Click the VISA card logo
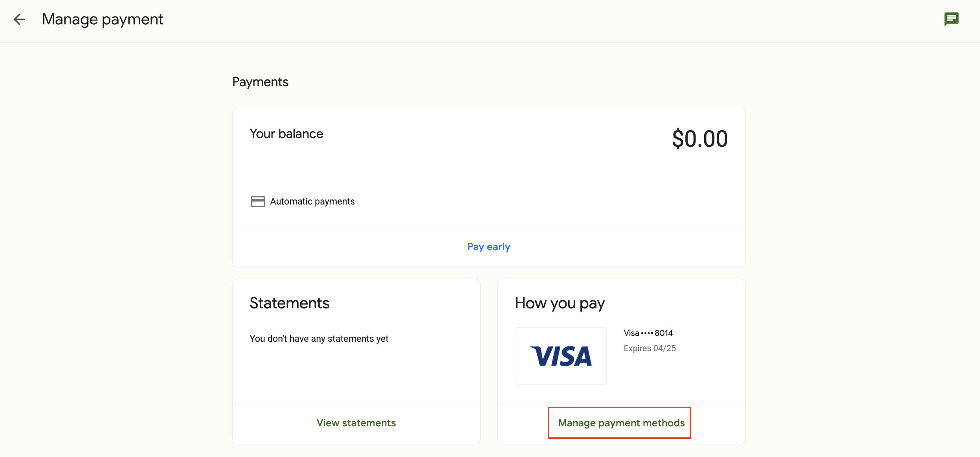980x457 pixels. [x=560, y=356]
